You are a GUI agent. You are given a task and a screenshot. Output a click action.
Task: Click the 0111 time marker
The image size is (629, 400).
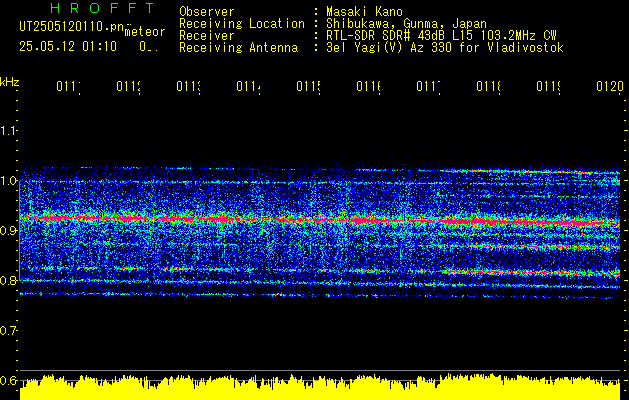(68, 86)
